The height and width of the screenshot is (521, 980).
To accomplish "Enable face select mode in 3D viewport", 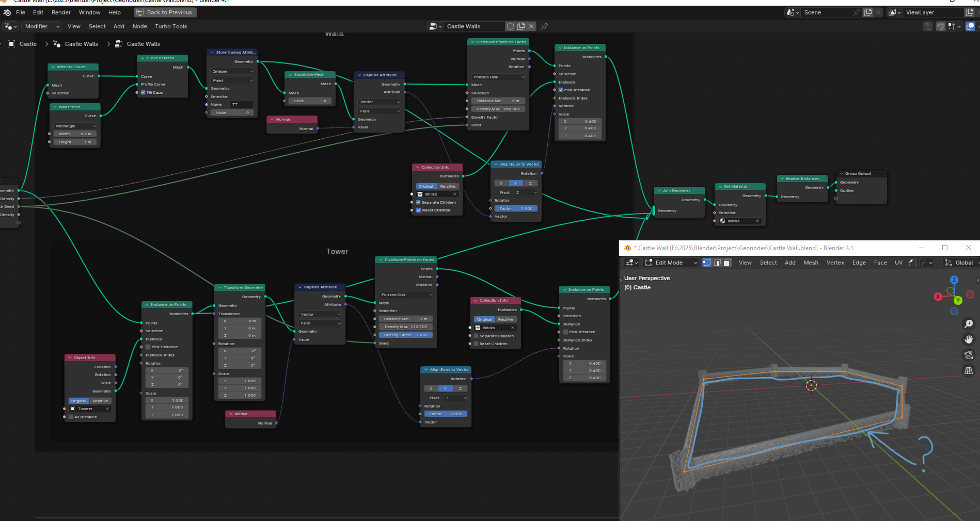I will (x=726, y=263).
